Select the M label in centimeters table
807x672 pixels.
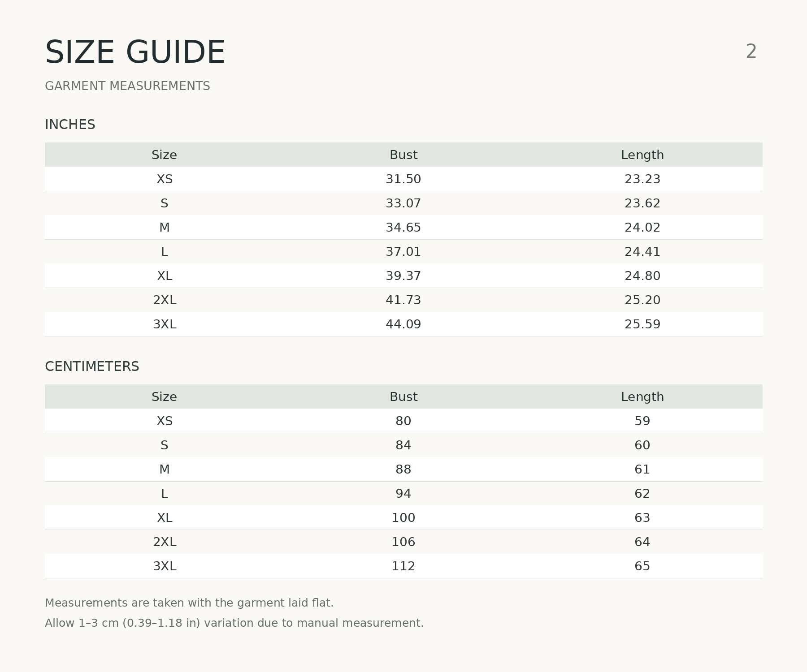click(x=165, y=470)
